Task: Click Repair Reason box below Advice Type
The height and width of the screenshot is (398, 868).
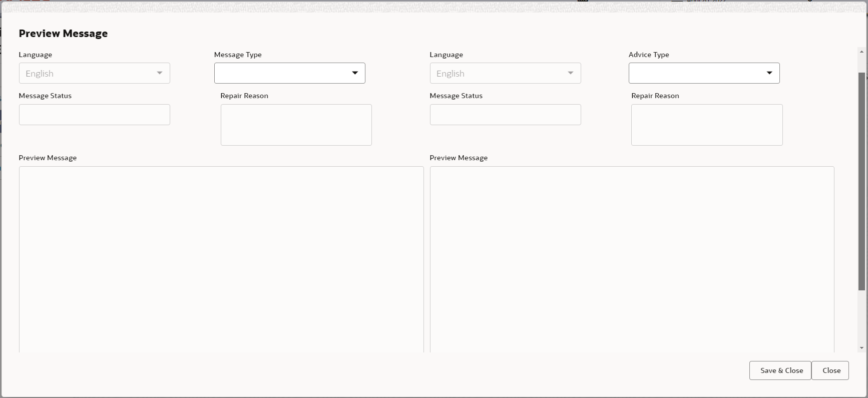Action: (x=707, y=125)
